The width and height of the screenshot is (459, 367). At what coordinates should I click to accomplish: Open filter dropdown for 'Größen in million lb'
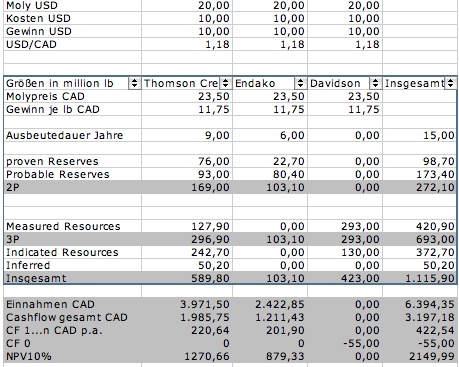tap(134, 83)
